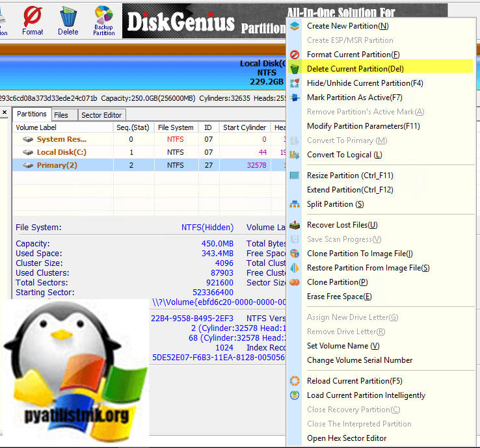Click Start Cylinder value 32578
This screenshot has height=448, width=480.
pos(256,165)
